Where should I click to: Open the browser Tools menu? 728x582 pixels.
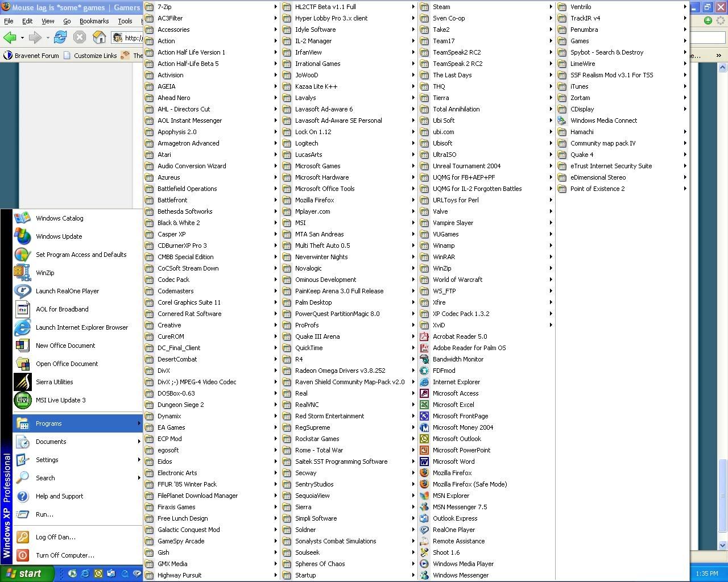[125, 21]
